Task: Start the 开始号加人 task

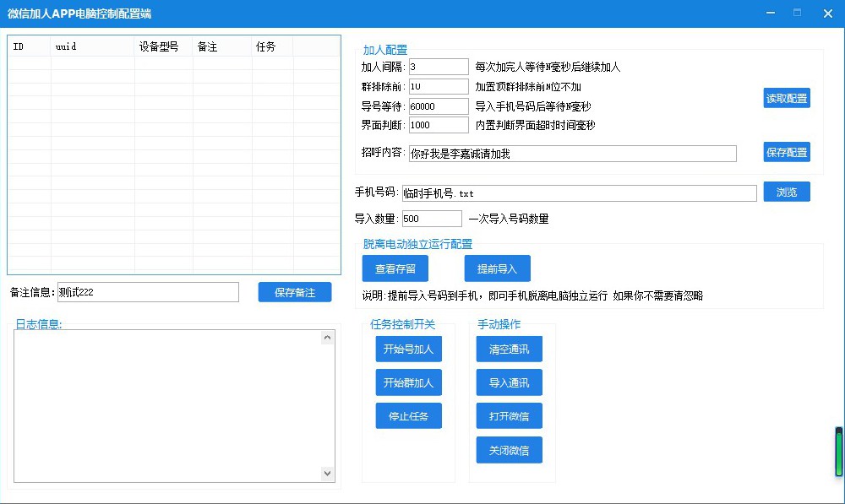Action: click(x=408, y=349)
